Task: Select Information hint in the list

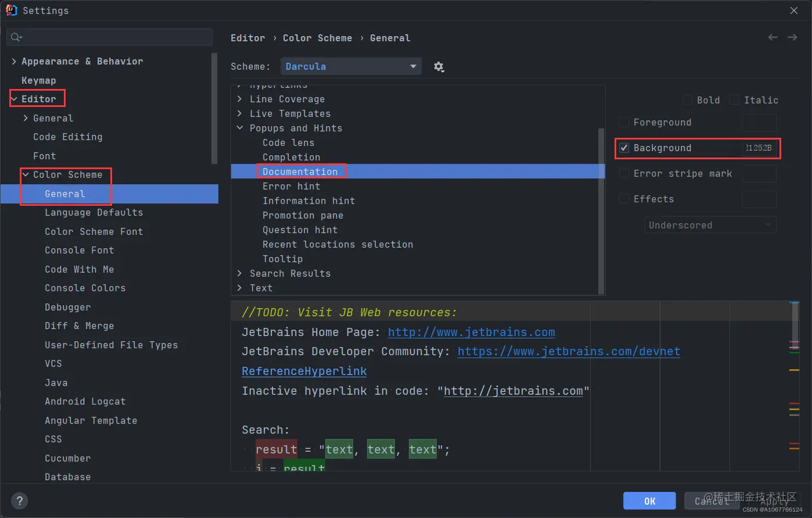Action: tap(309, 201)
